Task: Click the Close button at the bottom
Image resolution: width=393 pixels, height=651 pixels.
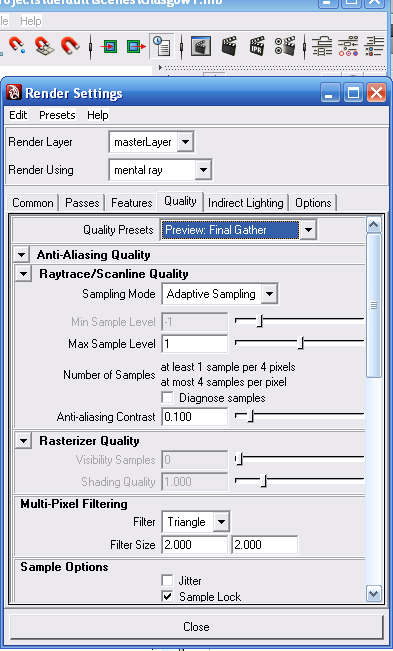Action: tap(196, 627)
